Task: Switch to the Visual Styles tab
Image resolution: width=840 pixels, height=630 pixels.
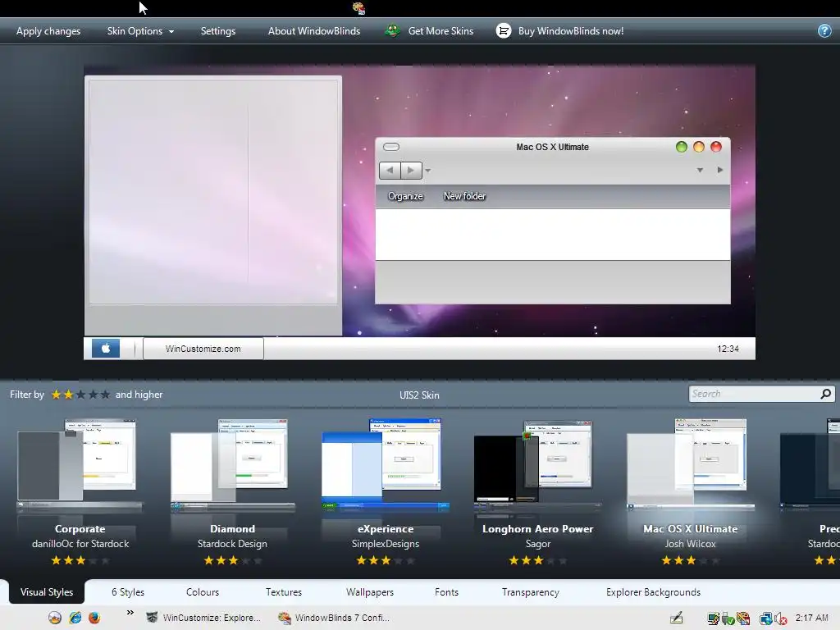Action: (x=47, y=592)
